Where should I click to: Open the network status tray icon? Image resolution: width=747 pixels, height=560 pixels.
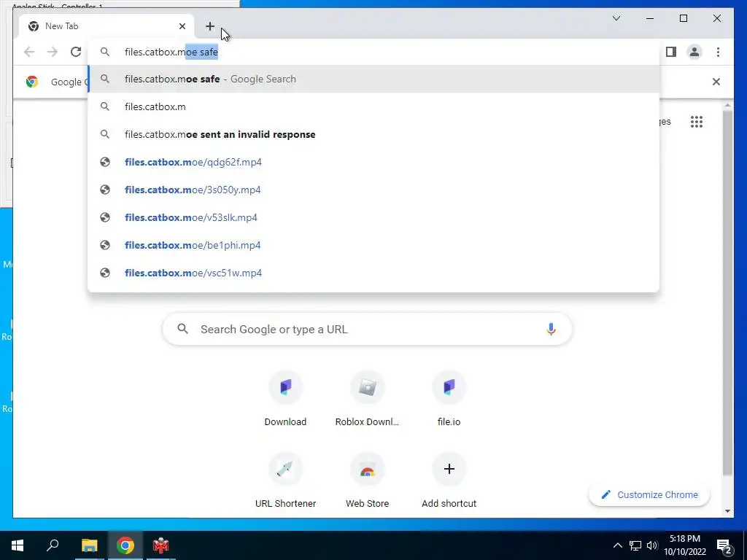click(635, 545)
